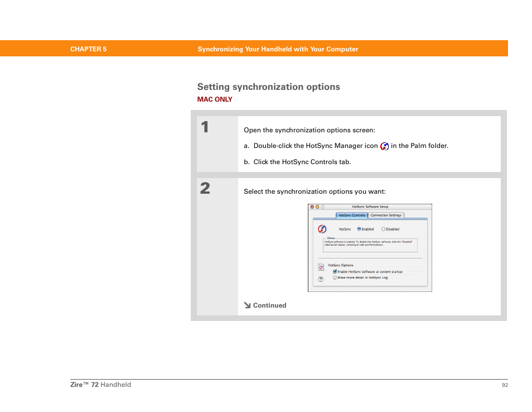Click the Continued text
Screen dimensions: 532x412
click(269, 305)
